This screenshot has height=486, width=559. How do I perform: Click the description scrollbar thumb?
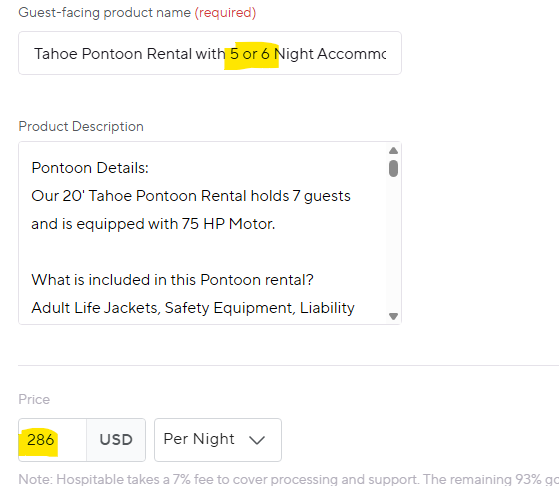393,168
